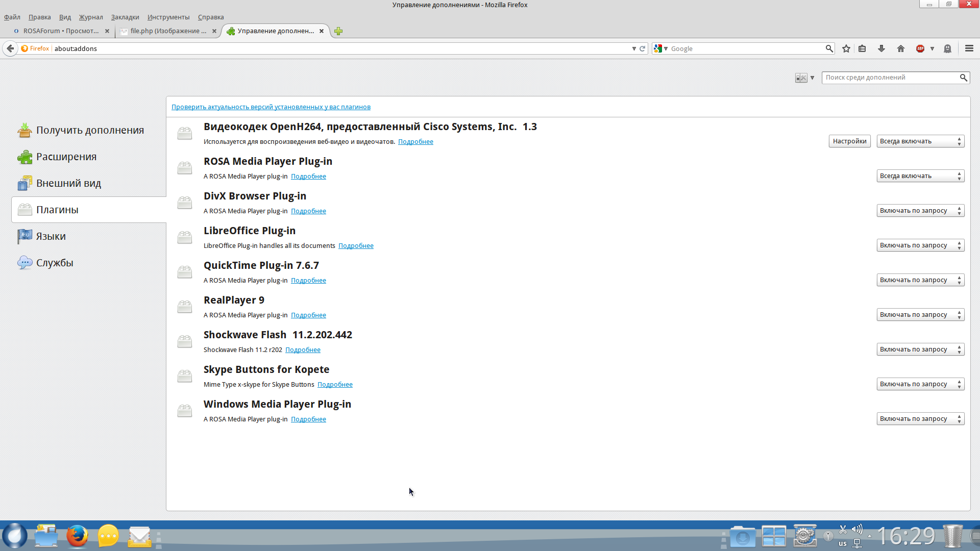The width and height of the screenshot is (980, 551).
Task: Open Shockwave Flash activation dropdown
Action: (920, 349)
